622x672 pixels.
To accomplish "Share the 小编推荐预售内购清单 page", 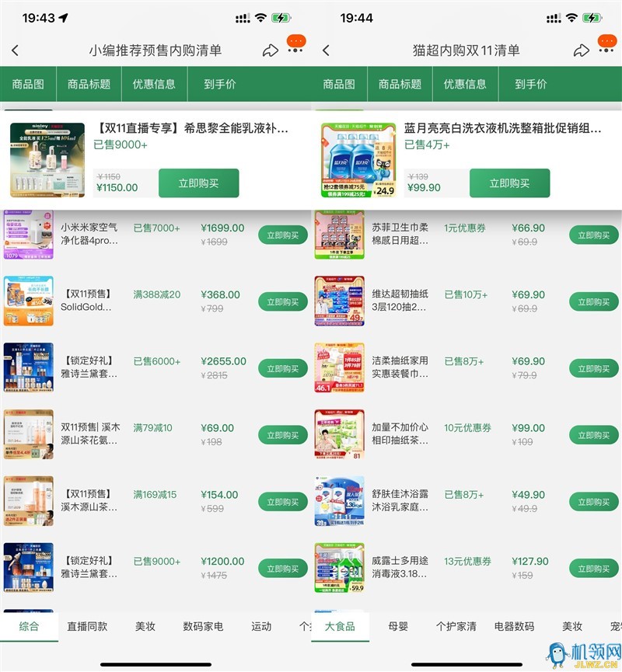I will tap(271, 50).
